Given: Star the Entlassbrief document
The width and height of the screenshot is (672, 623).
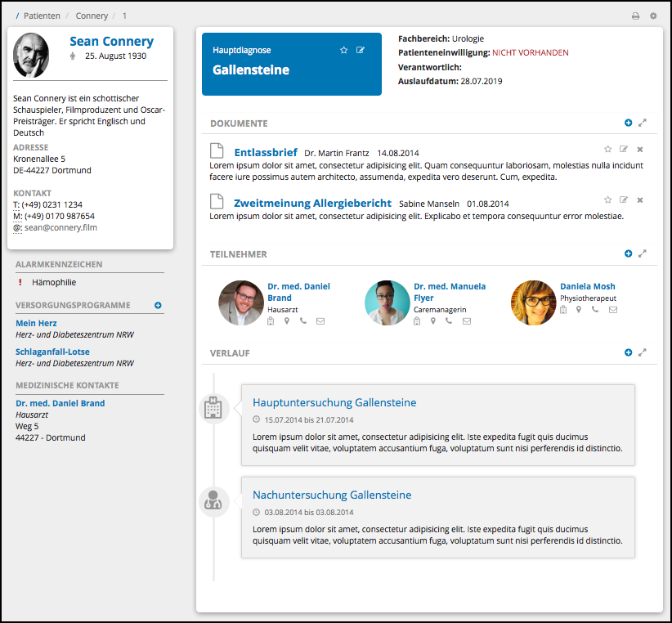Looking at the screenshot, I should pos(607,150).
